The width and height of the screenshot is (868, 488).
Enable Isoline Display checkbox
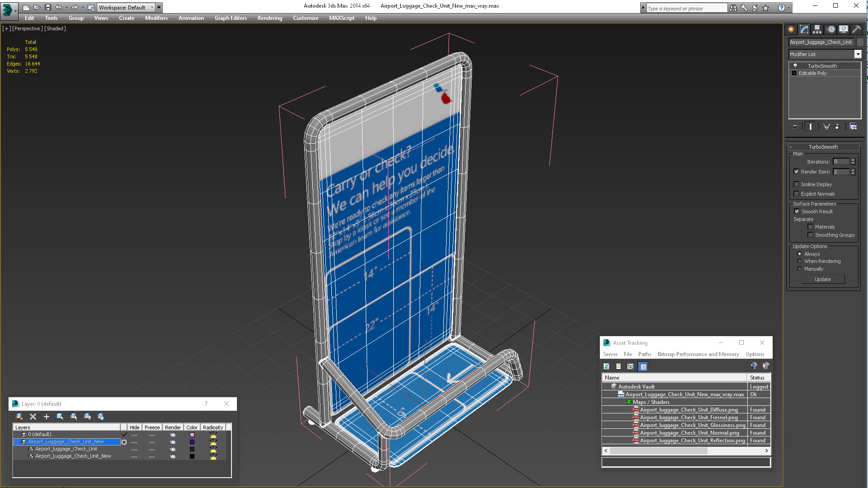(x=797, y=184)
